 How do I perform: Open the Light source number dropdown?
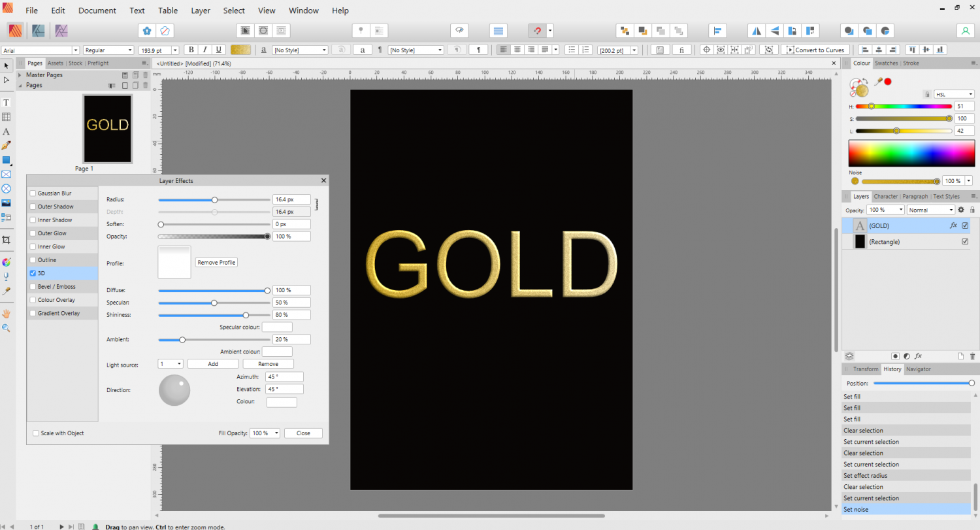170,363
